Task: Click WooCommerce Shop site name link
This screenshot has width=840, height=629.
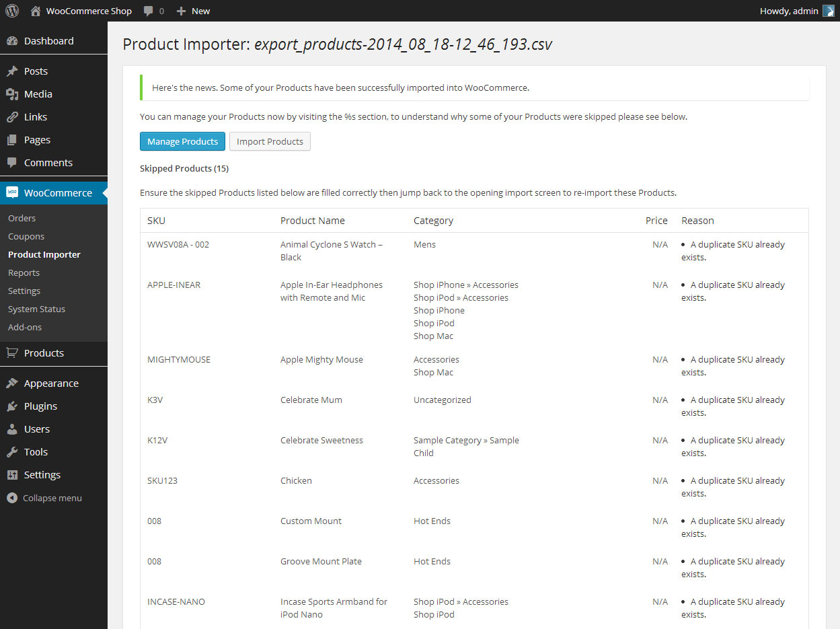Action: [89, 11]
